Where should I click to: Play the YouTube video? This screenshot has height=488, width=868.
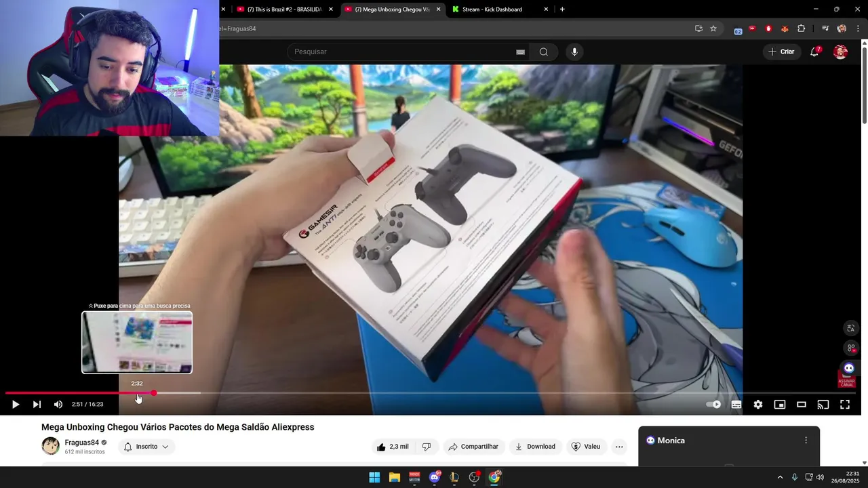[x=15, y=405]
